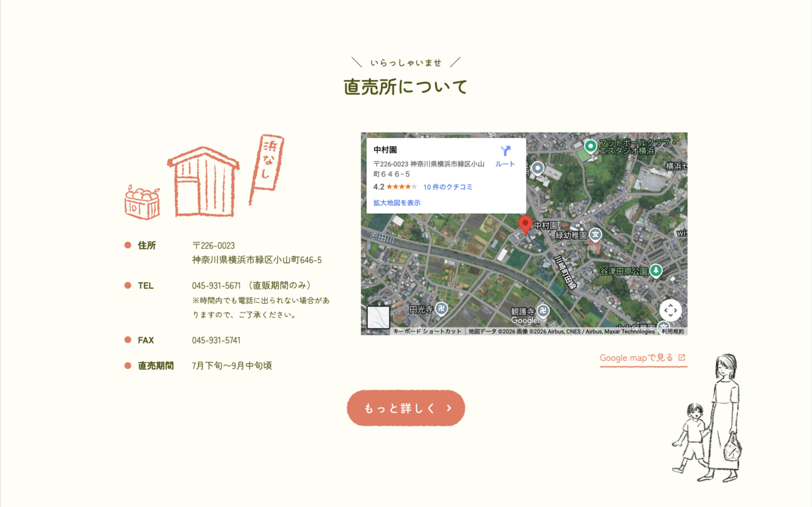The height and width of the screenshot is (507, 812).
Task: Click the mother and child illustration
Action: (709, 419)
